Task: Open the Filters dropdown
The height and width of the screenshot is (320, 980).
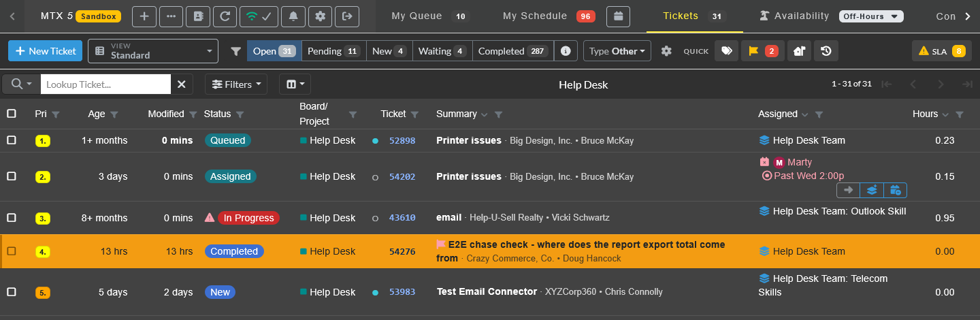Action: tap(236, 84)
